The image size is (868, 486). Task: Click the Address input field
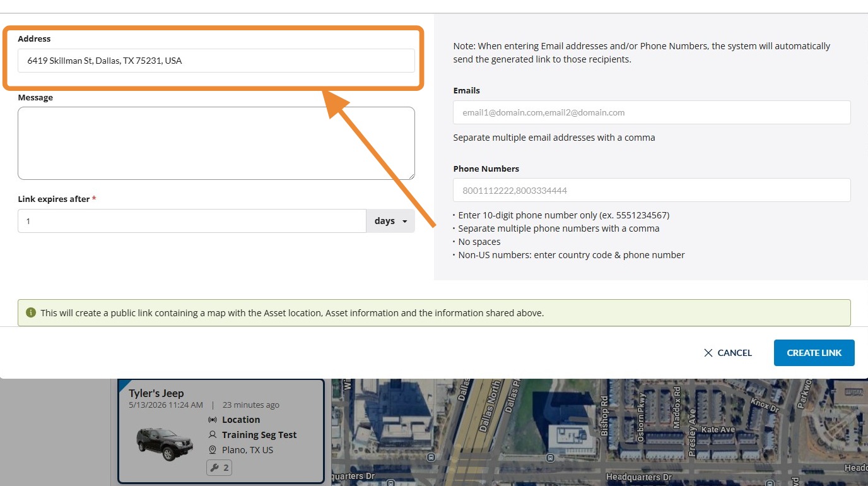[216, 61]
